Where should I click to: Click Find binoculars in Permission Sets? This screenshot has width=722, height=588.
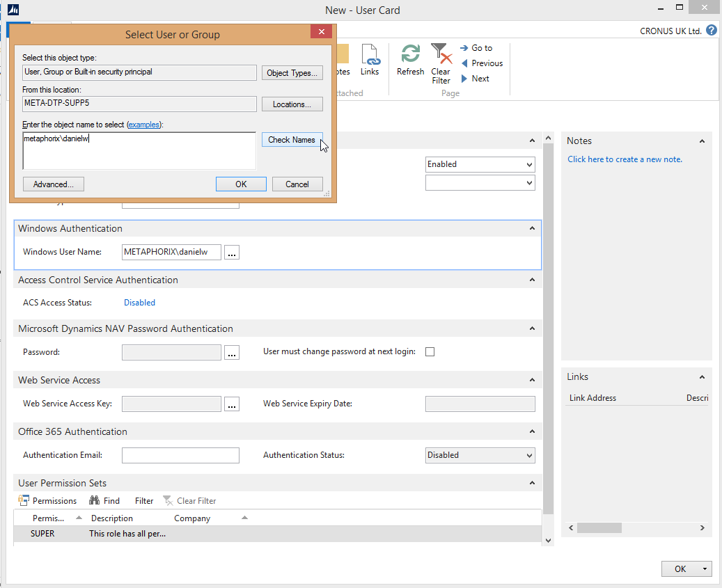tap(104, 500)
